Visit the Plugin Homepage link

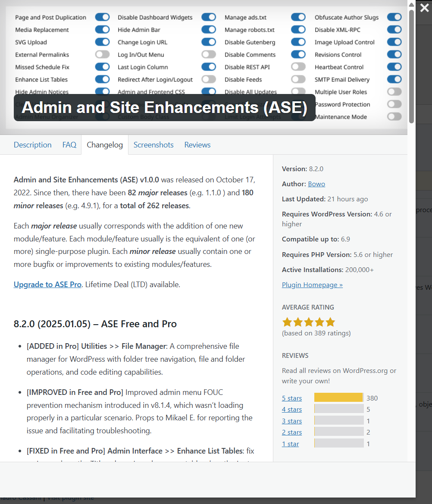312,285
